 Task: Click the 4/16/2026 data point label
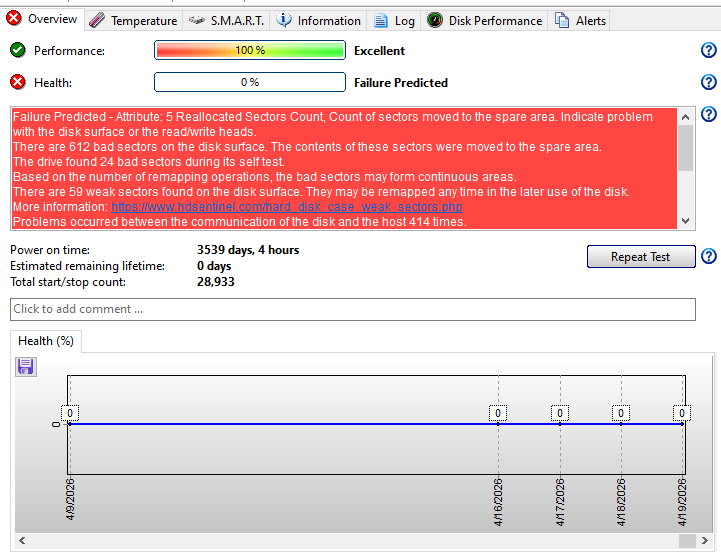(498, 413)
